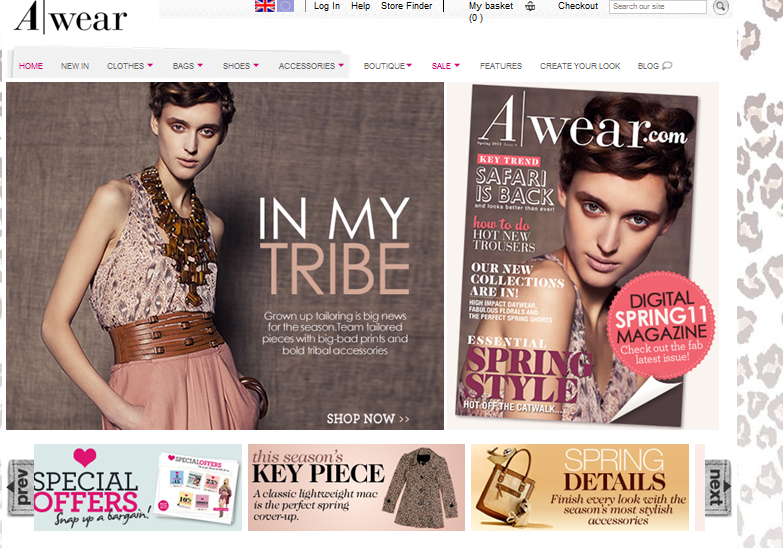Open the Boutique menu

coord(384,66)
